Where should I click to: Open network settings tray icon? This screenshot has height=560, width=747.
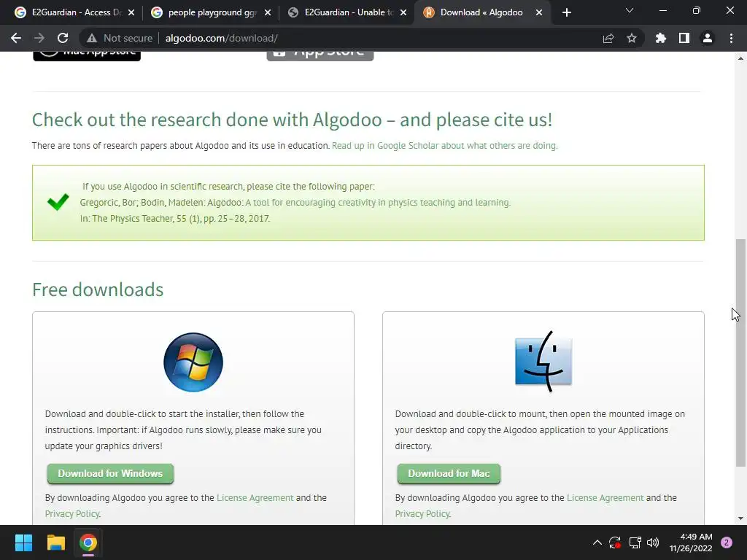click(635, 542)
